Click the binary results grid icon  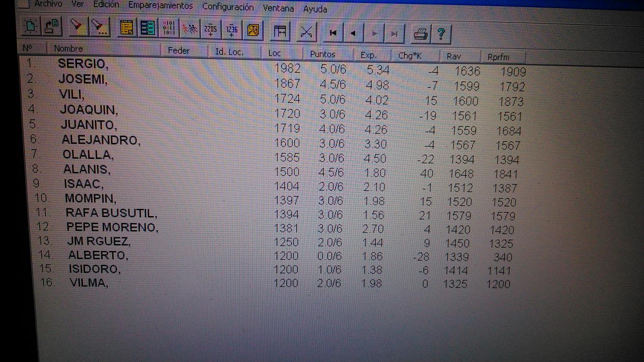coord(169,28)
